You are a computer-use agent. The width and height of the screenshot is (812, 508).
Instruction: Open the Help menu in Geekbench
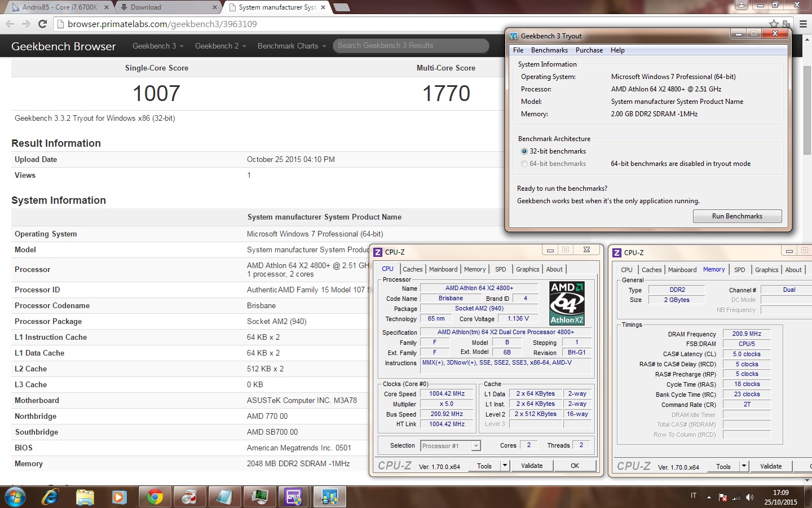(617, 50)
